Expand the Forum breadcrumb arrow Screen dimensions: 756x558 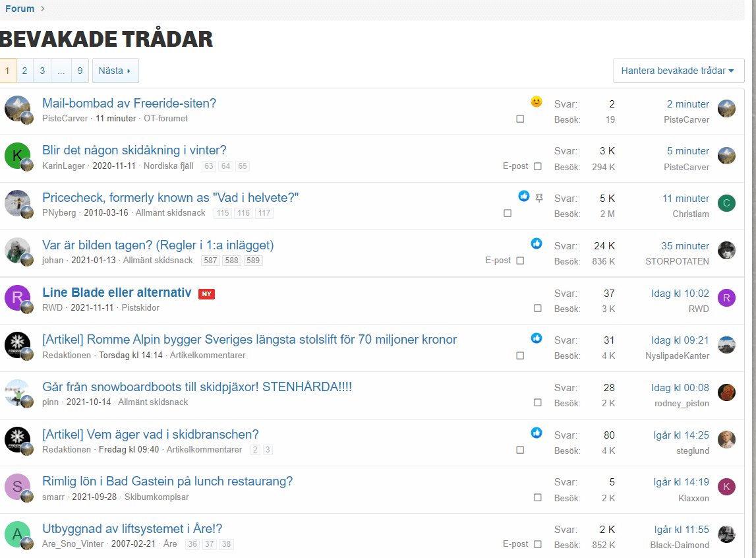point(43,9)
